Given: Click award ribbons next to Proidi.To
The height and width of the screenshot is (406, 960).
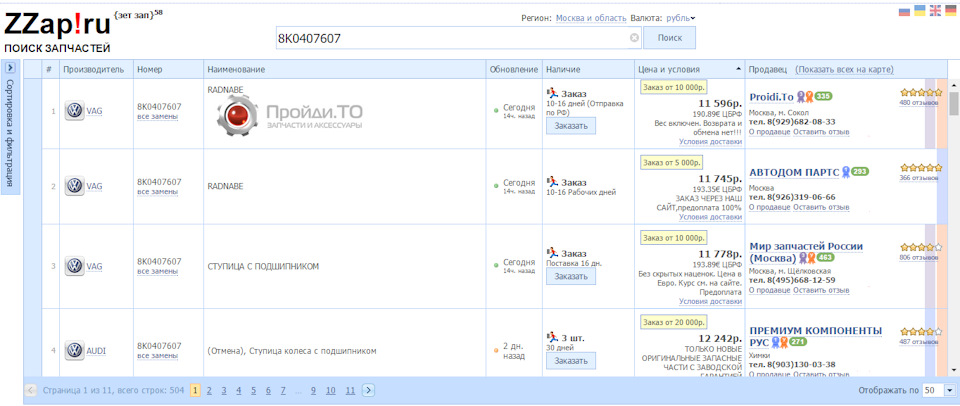Looking at the screenshot, I should click(x=805, y=97).
